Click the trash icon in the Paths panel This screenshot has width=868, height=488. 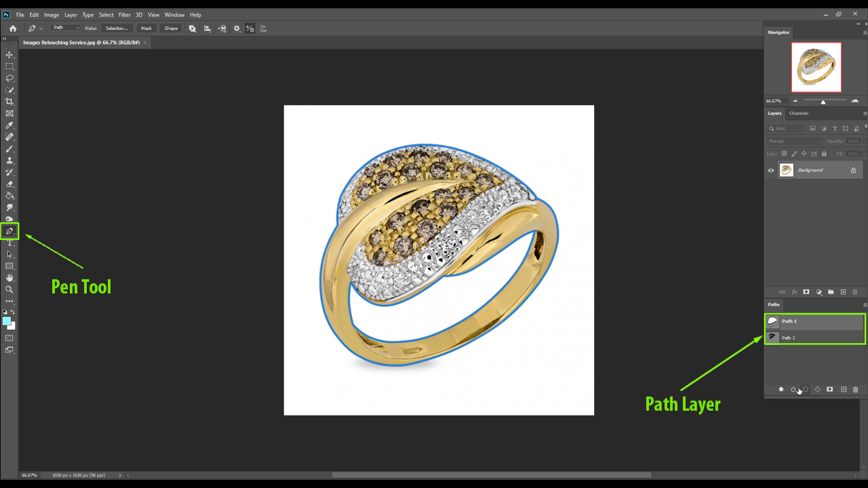(x=855, y=389)
